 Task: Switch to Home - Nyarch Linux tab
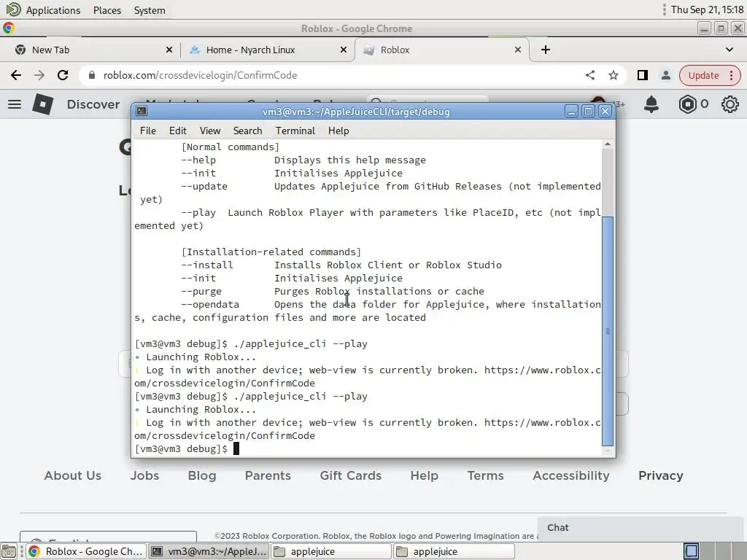click(x=267, y=50)
